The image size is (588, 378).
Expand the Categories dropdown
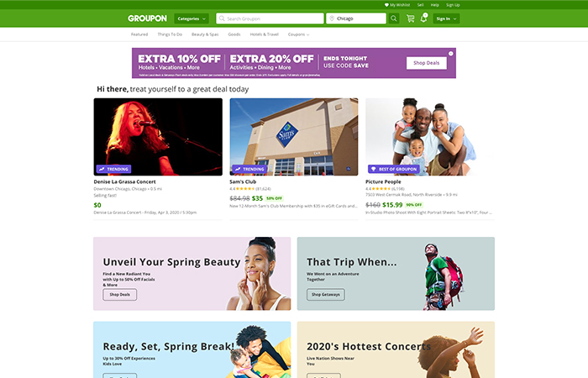[x=192, y=18]
